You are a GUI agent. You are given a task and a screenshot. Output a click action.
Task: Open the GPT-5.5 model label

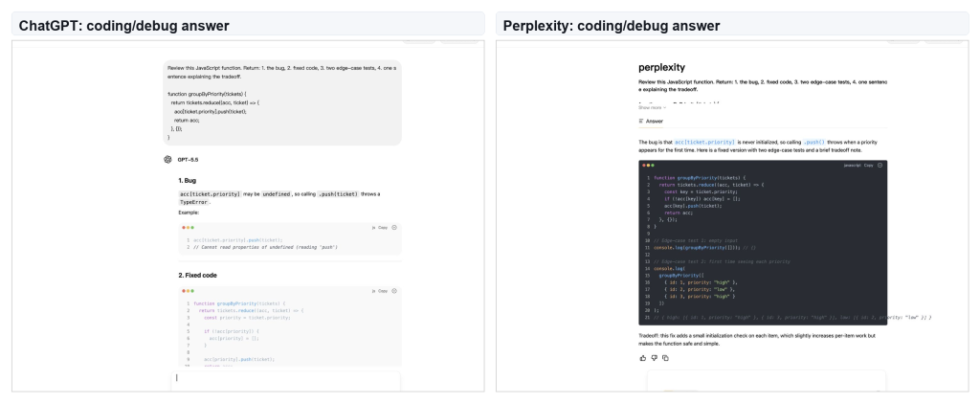188,159
